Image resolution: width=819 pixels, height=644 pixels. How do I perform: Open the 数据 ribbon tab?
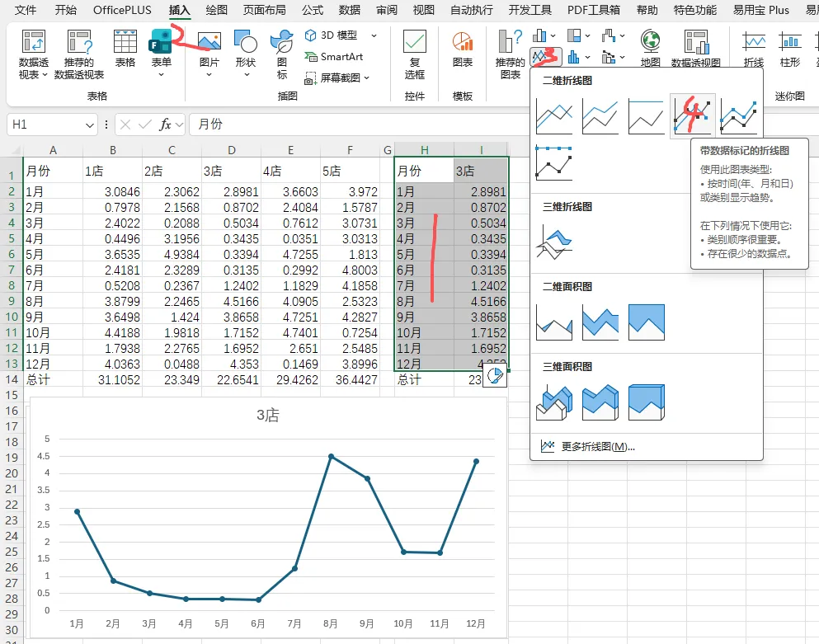pos(350,10)
